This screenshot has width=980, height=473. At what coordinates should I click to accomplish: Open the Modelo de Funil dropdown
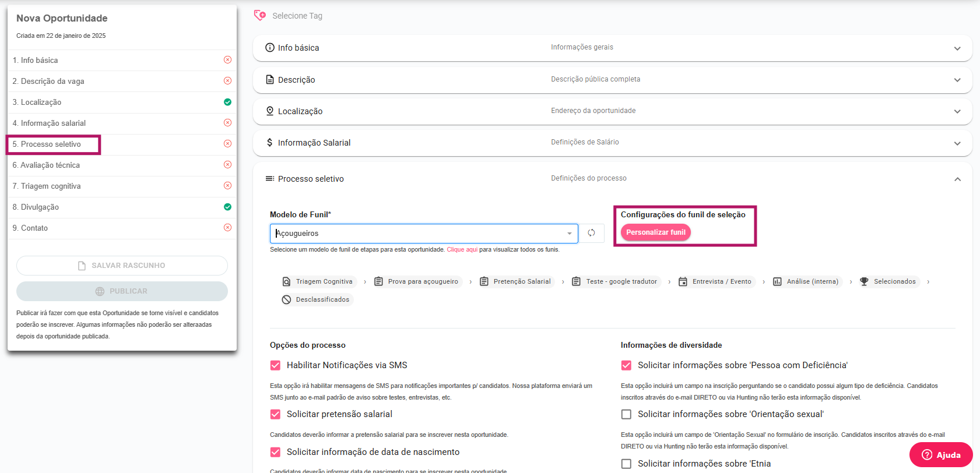pos(569,234)
